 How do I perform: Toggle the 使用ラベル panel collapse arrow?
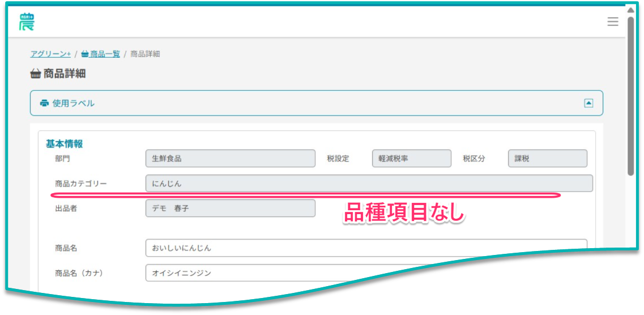pyautogui.click(x=588, y=103)
